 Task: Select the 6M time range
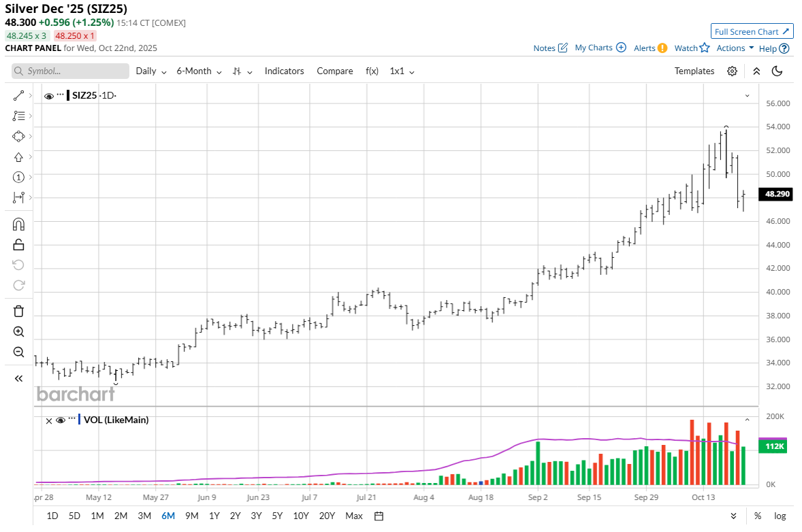tap(168, 516)
